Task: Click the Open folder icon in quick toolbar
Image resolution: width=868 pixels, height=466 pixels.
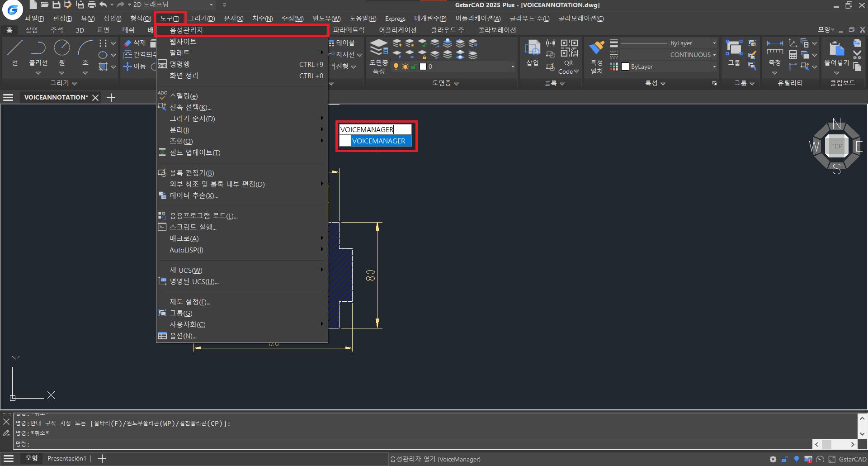Action: click(44, 5)
